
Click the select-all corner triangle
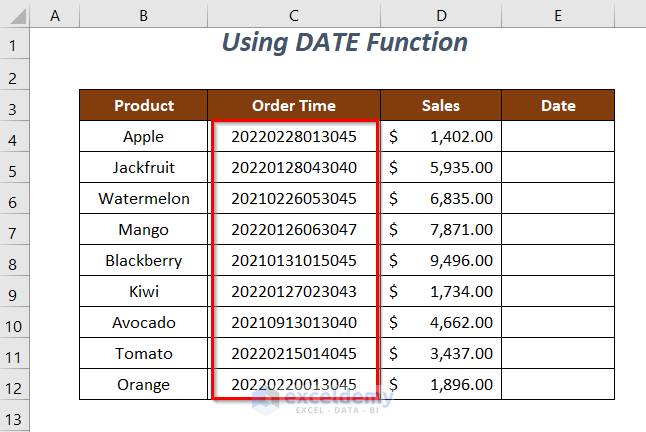14,14
